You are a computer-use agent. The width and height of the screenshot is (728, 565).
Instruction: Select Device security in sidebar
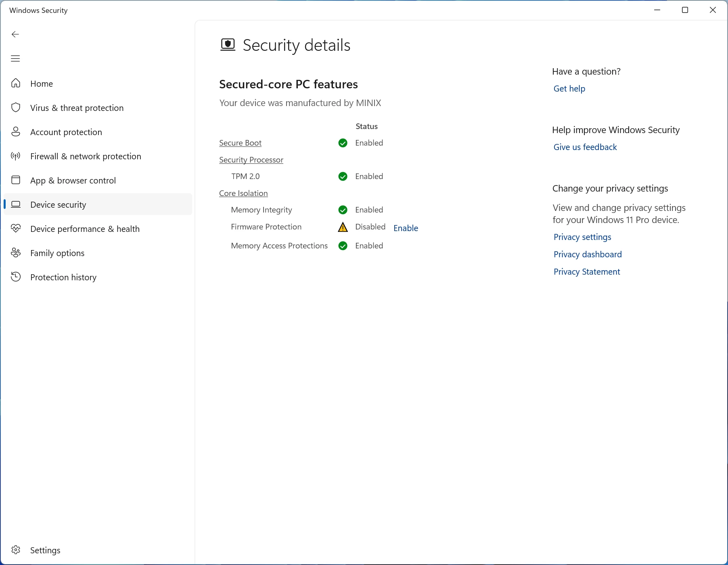pyautogui.click(x=58, y=204)
